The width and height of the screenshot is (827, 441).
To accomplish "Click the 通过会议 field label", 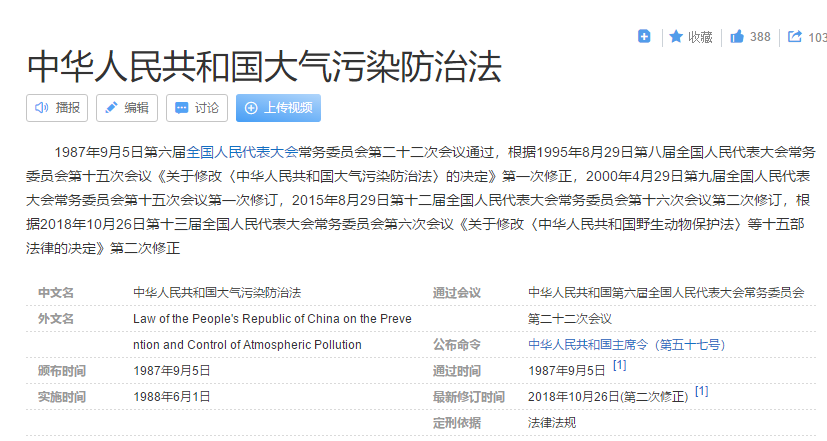I will pos(457,292).
